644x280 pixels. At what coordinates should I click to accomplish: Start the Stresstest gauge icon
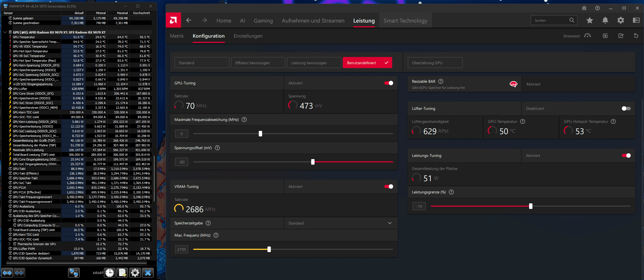pyautogui.click(x=588, y=36)
